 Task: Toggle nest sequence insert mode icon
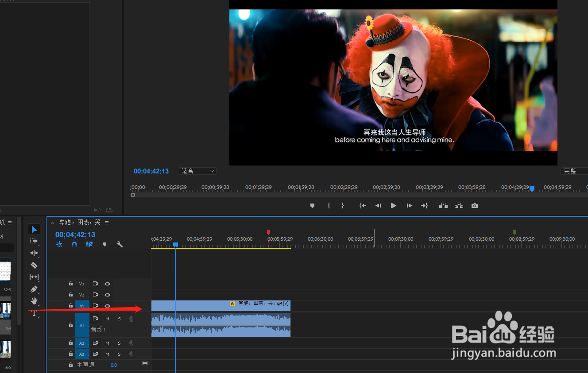tap(59, 244)
